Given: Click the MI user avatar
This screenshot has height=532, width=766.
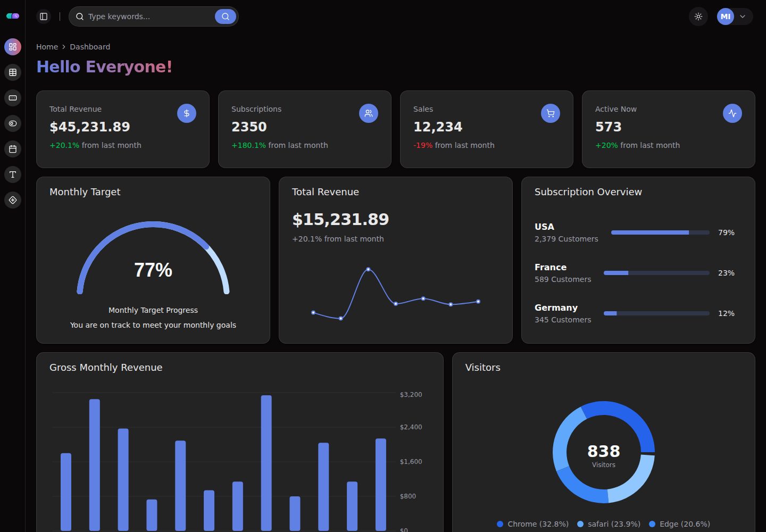Looking at the screenshot, I should 726,16.
